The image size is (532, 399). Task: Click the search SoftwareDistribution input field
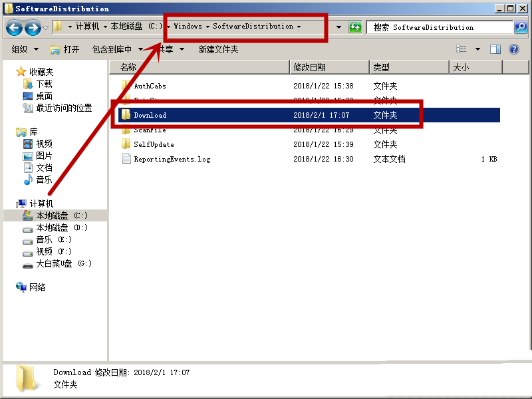[439, 27]
